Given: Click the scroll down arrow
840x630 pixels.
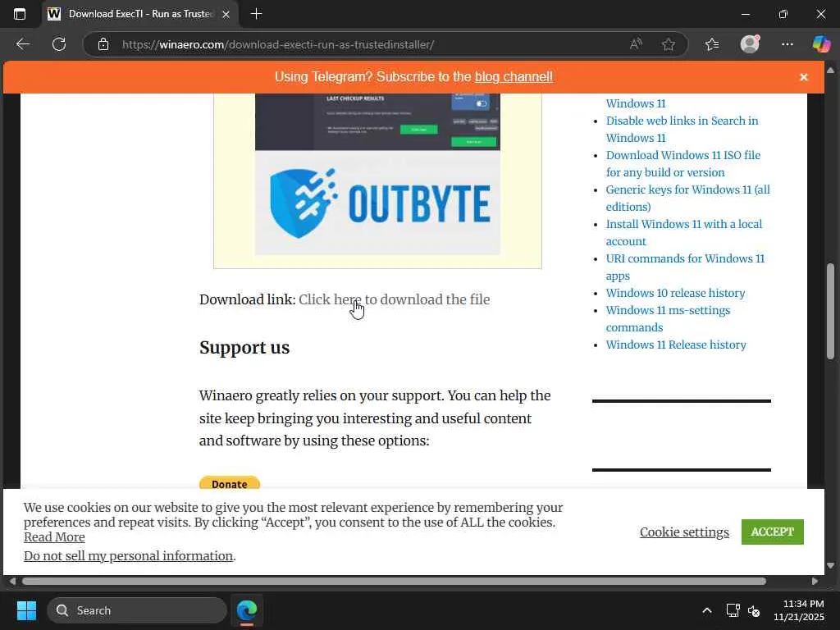Looking at the screenshot, I should [830, 565].
